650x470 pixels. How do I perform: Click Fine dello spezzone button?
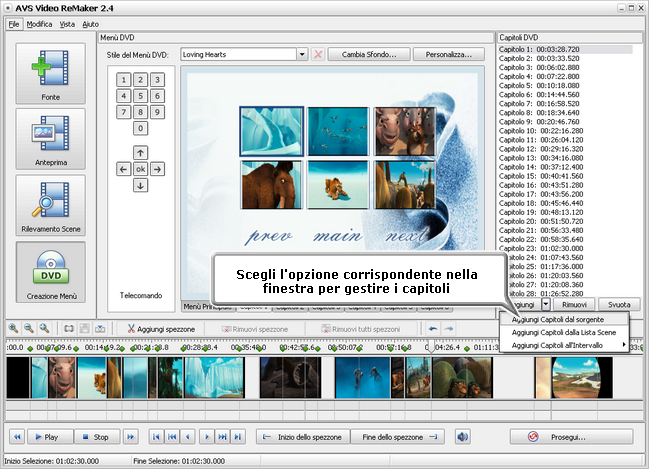[398, 437]
